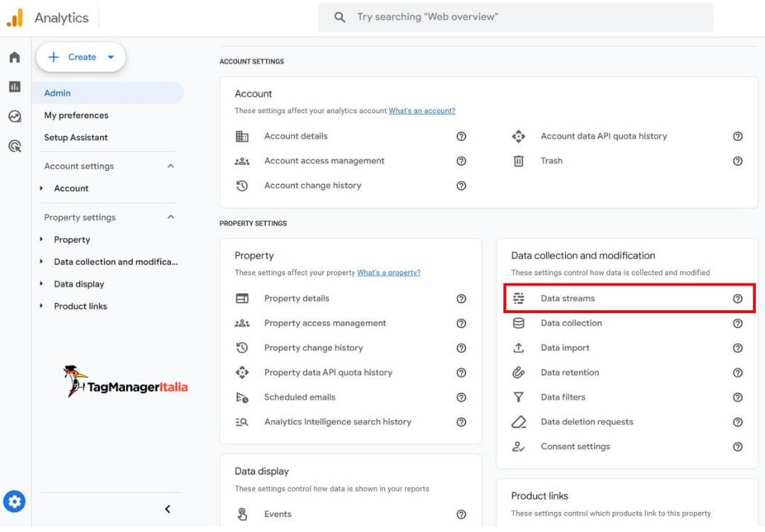Image resolution: width=765 pixels, height=532 pixels.
Task: Open Data retention settings
Action: click(x=570, y=373)
